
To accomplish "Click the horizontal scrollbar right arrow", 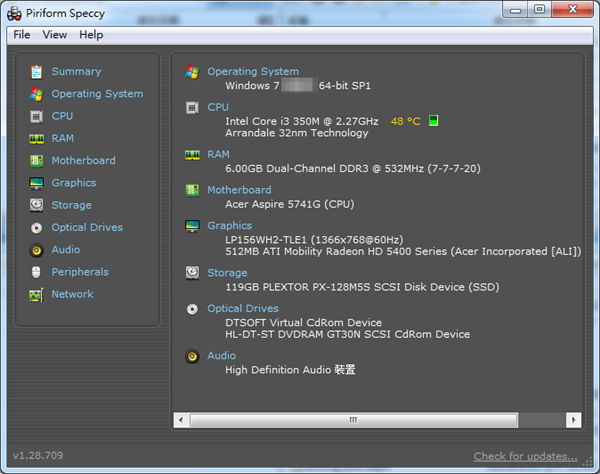I will (x=573, y=420).
